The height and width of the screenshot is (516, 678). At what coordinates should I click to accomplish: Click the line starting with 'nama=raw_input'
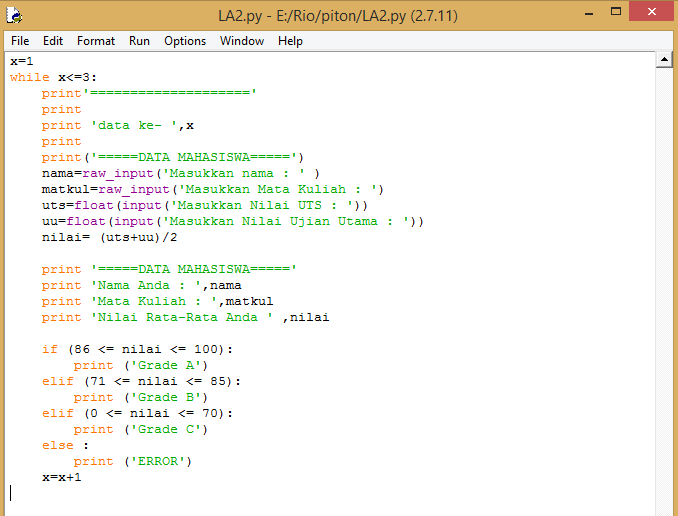click(x=181, y=173)
